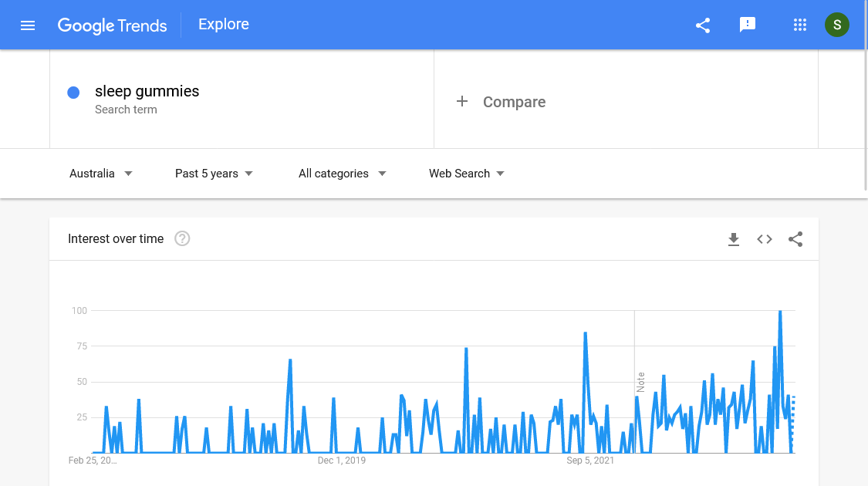Switch search type from Web Search
Viewport: 868px width, 486px height.
[466, 174]
